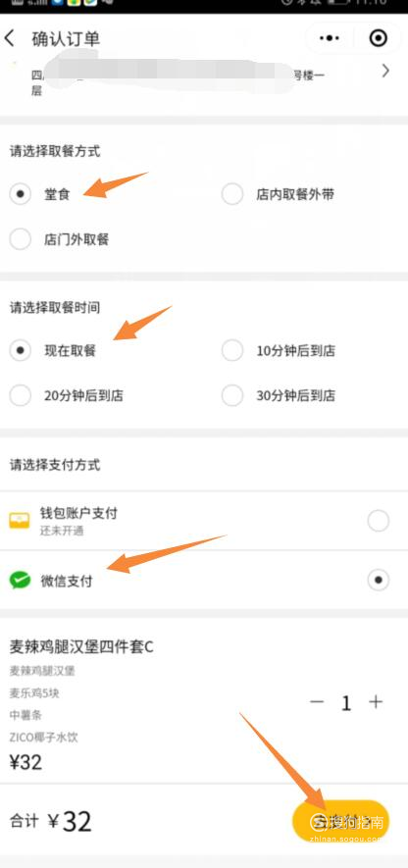Select 店内取餐外带 radio option
408x868 pixels.
click(x=232, y=194)
